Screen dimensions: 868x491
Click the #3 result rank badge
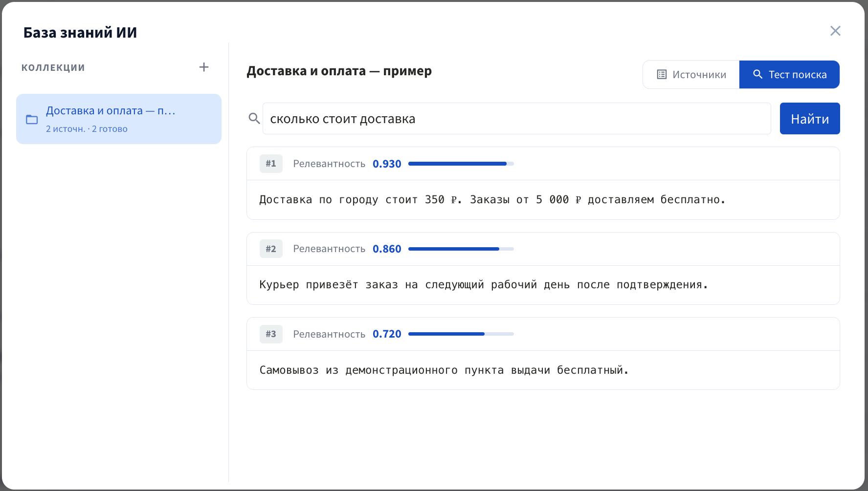(x=271, y=334)
